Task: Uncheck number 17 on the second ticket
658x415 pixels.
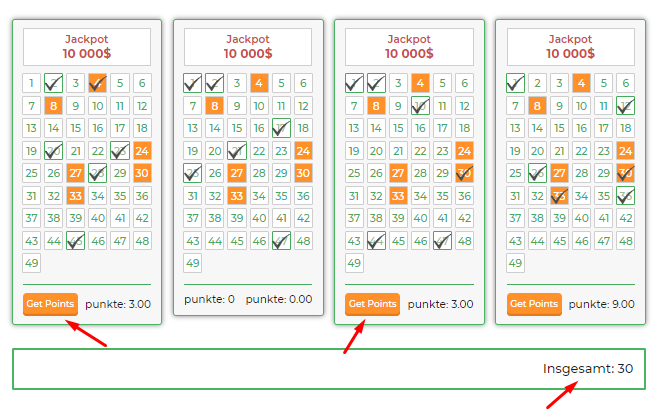Action: coord(281,128)
